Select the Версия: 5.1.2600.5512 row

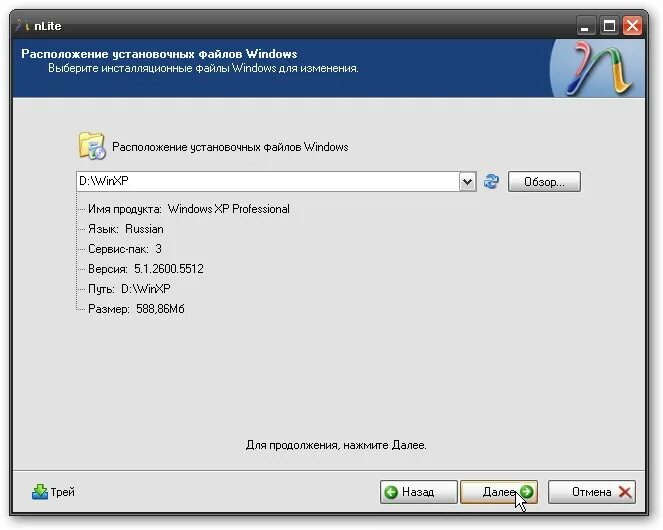point(146,269)
